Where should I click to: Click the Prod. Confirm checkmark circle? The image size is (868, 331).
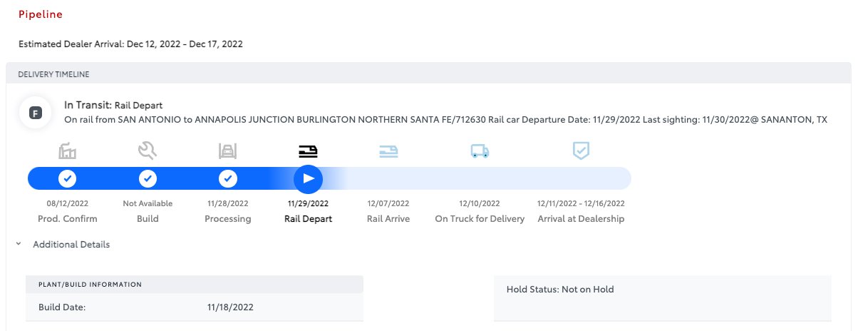[x=68, y=178]
